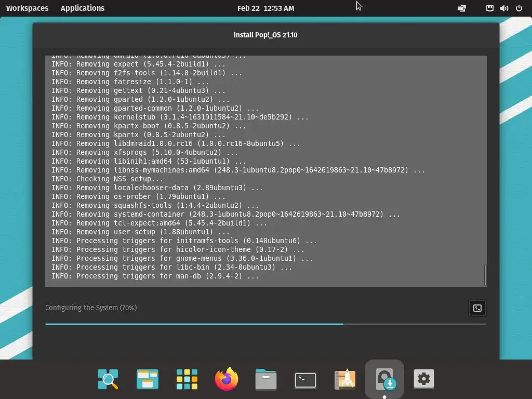Click the log line removing fatresize
The height and width of the screenshot is (399, 532).
click(x=130, y=82)
